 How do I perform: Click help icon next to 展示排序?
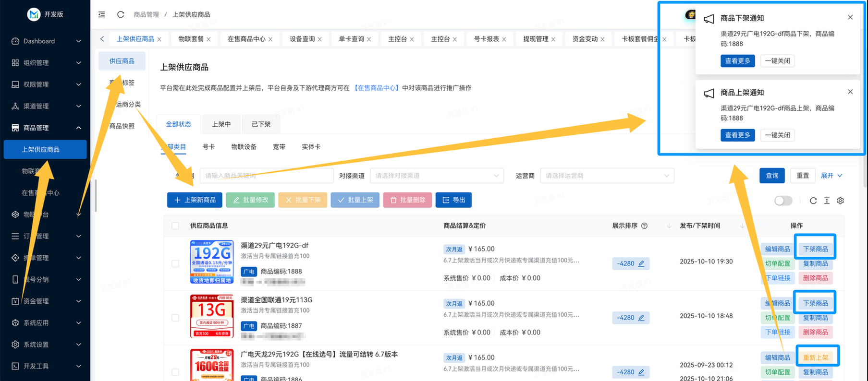pyautogui.click(x=644, y=226)
